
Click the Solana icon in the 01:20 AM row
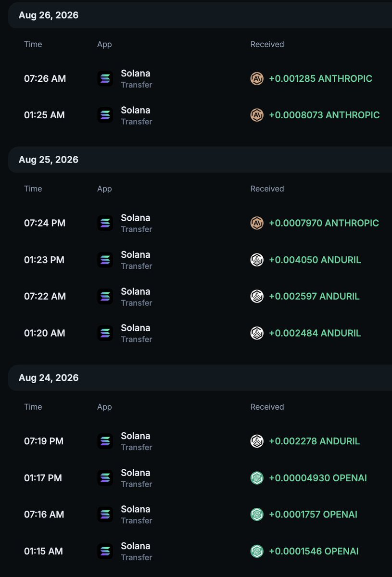105,333
